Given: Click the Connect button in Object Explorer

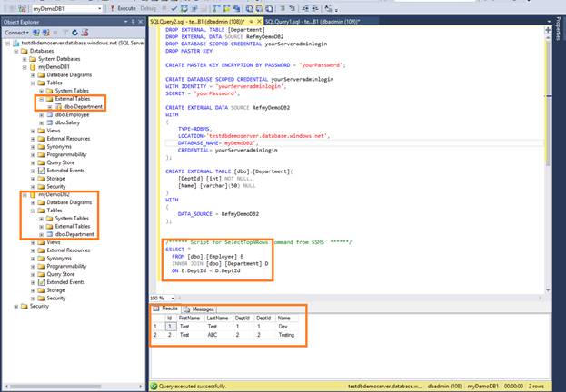Looking at the screenshot, I should click(14, 31).
